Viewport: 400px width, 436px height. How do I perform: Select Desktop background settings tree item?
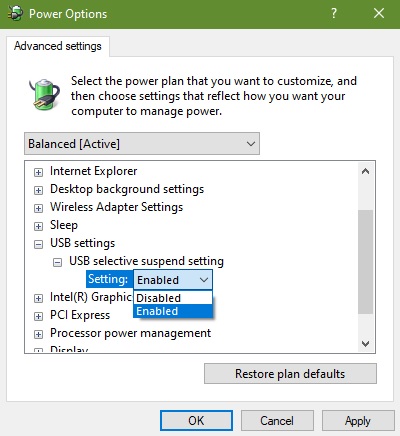(127, 189)
